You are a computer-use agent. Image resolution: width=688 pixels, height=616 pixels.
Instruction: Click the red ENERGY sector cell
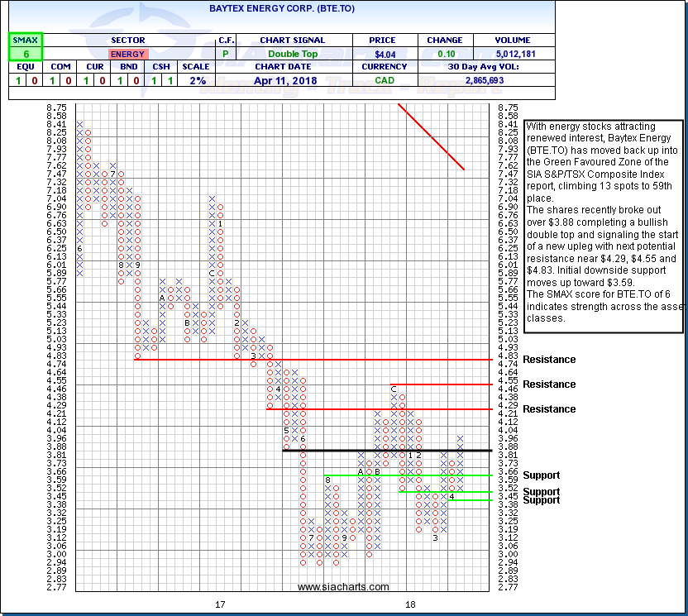[x=127, y=54]
